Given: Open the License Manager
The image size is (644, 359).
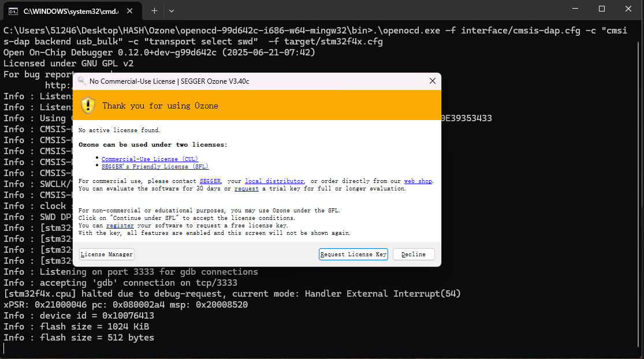Looking at the screenshot, I should click(x=107, y=255).
